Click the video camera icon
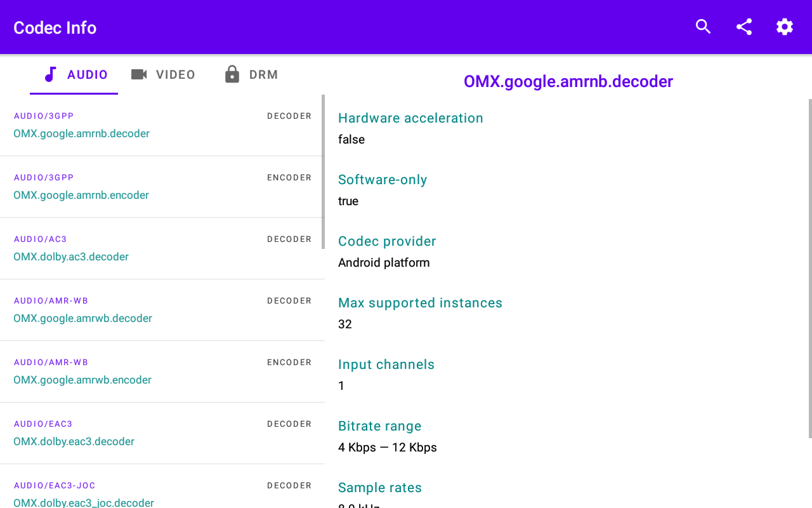Viewport: 812px width, 508px height. coord(139,75)
